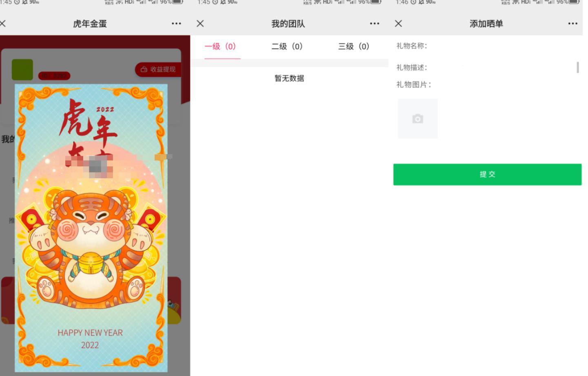Close the 虎年金蛋 page with the X icon

(x=3, y=24)
